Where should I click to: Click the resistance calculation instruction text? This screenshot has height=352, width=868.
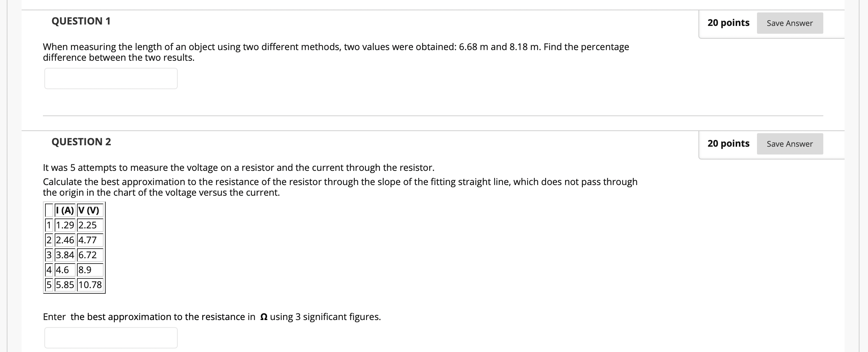pyautogui.click(x=340, y=187)
